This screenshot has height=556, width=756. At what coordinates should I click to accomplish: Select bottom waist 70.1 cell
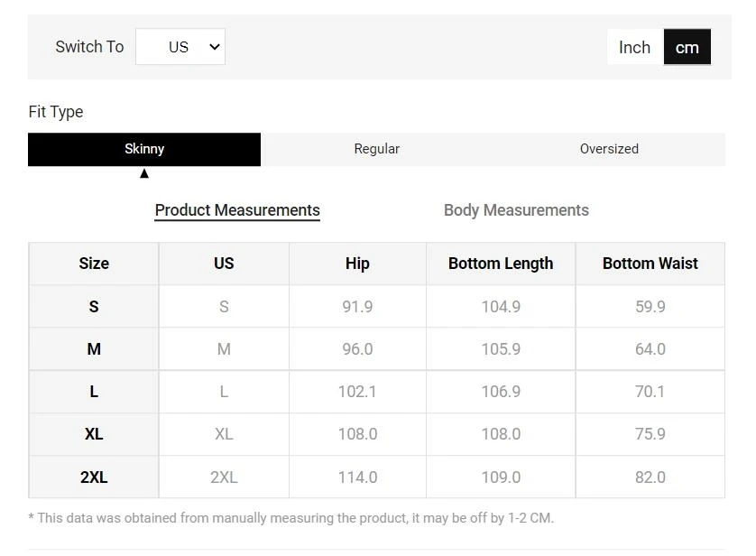tap(650, 392)
